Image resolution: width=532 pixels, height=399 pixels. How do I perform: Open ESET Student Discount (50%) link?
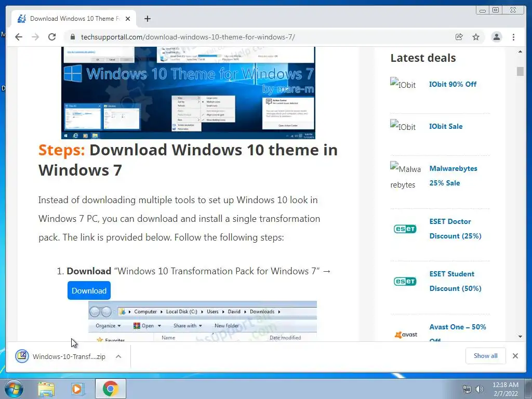click(x=455, y=281)
